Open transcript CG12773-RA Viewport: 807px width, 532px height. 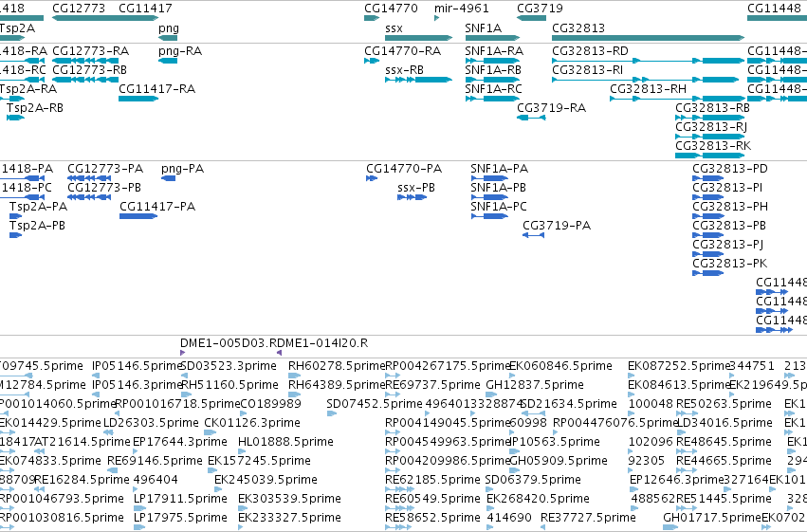click(x=91, y=51)
